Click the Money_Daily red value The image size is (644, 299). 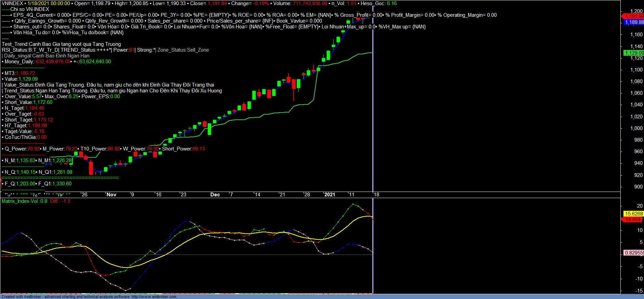pos(53,62)
